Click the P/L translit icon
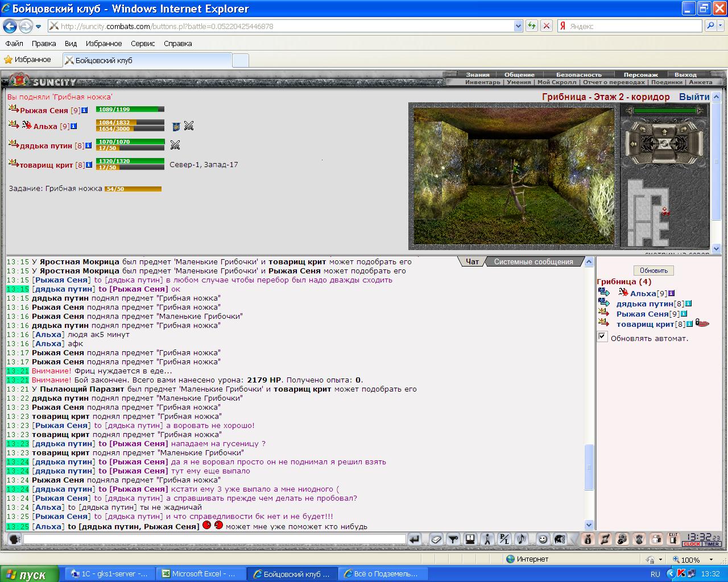Viewport: 728px width, 582px height. (x=504, y=539)
